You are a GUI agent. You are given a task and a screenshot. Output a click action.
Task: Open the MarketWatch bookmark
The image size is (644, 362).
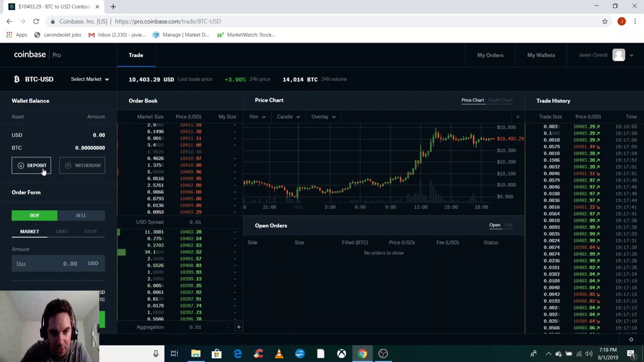246,35
